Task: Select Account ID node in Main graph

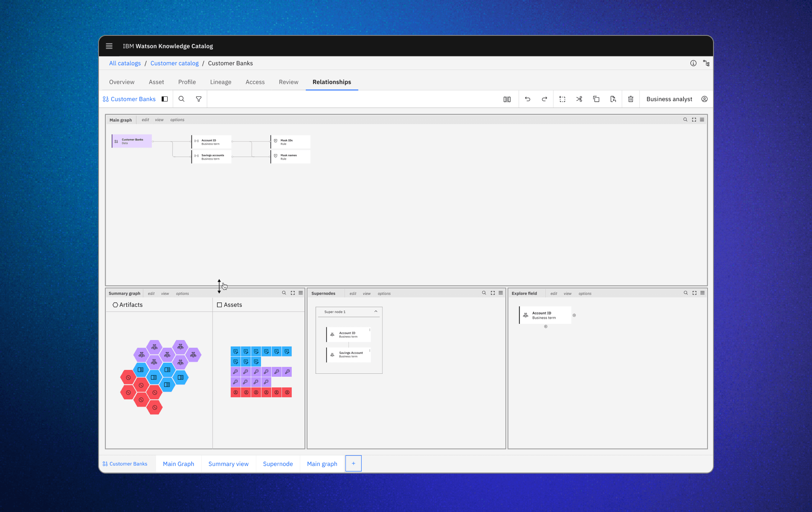Action: coord(212,142)
